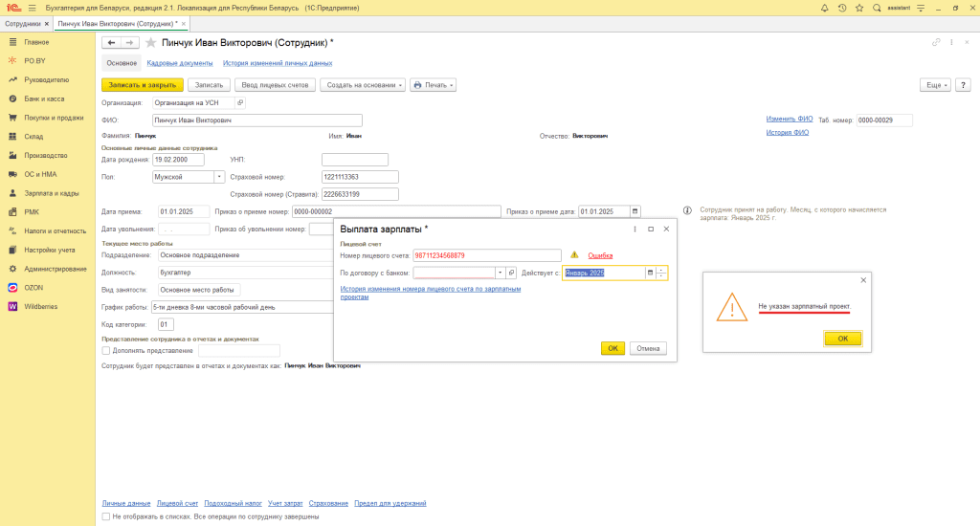Open Руководителю section icon
This screenshot has height=526, width=980.
(x=12, y=80)
